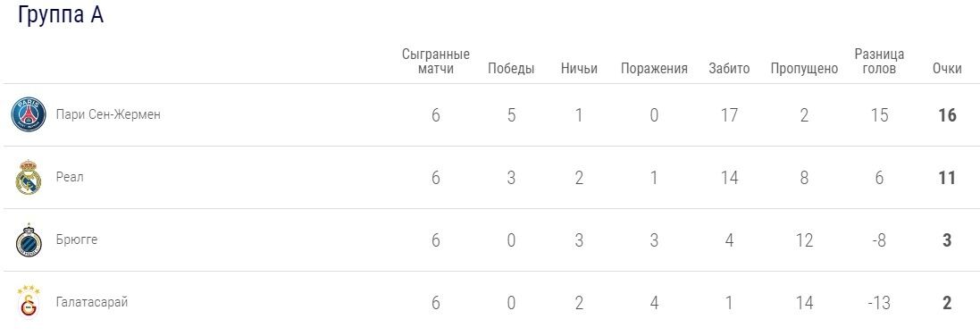The width and height of the screenshot is (980, 336).
Task: Click the Победы column header
Action: coord(511,69)
